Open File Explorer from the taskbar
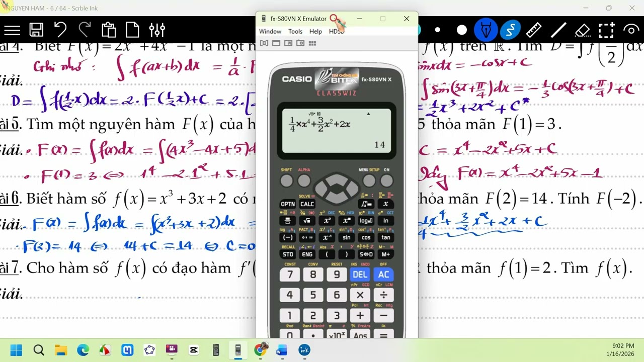 click(x=61, y=350)
